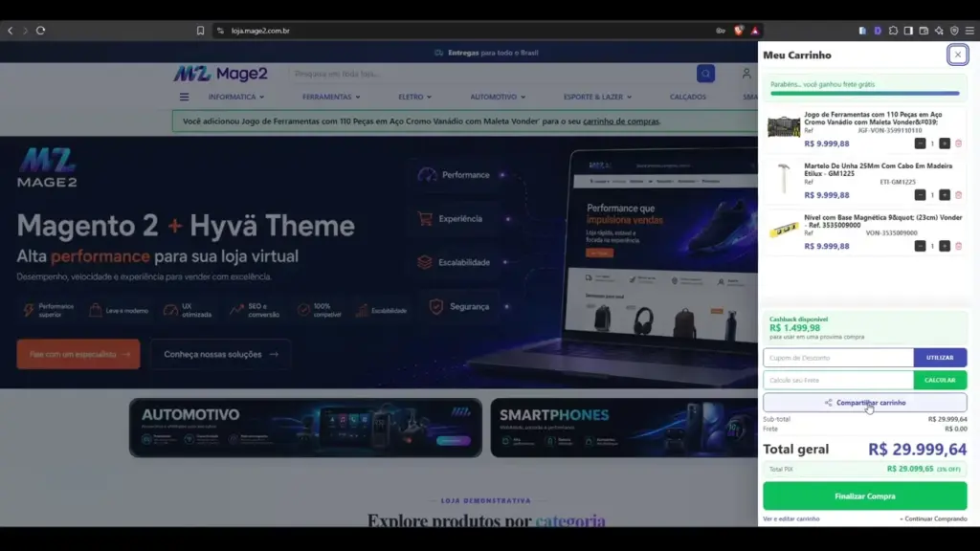Screen dimensions: 980x551
Task: Decrease quantity of Nível com Base Magnética
Action: (x=920, y=246)
